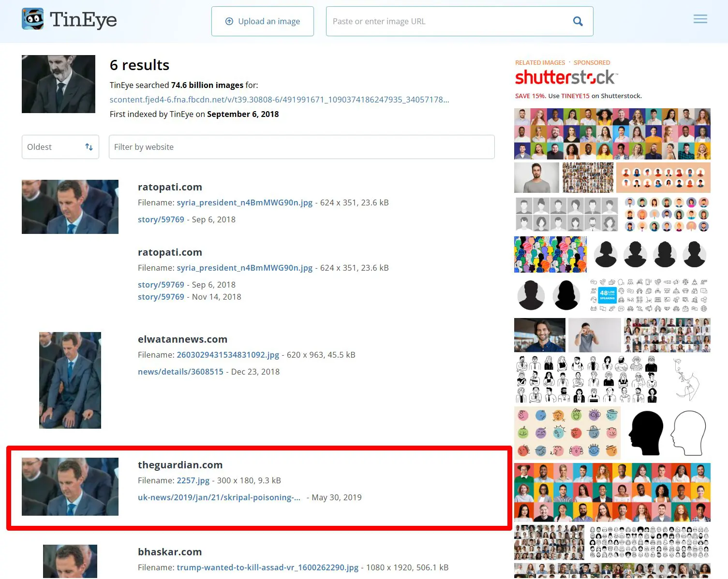Open syria_president_n4BmMWG90n.jpg under first ratopati.com result
Screen dimensions: 728x579
pos(244,203)
